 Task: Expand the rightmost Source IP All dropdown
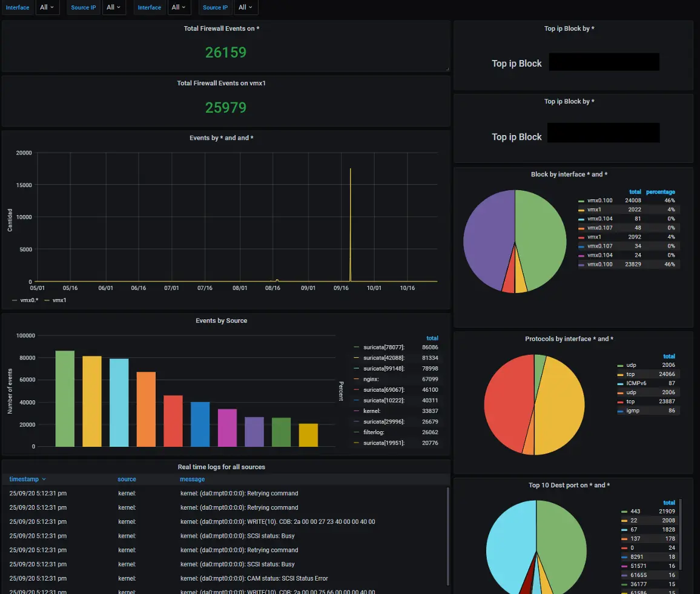[x=246, y=7]
